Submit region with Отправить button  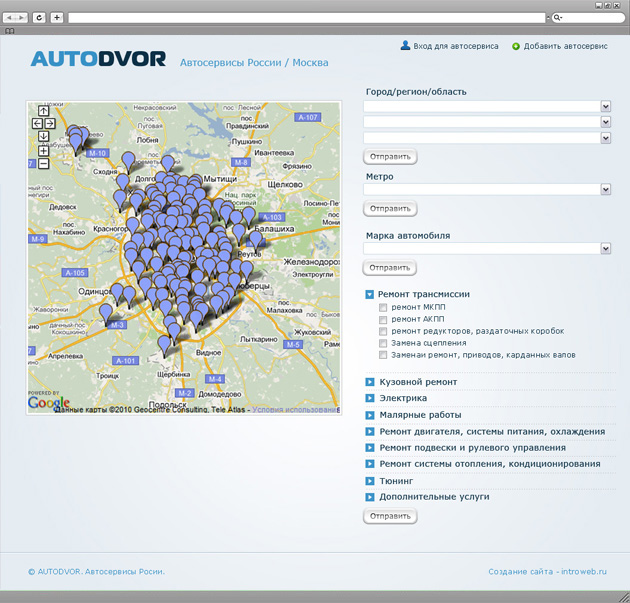[x=390, y=157]
